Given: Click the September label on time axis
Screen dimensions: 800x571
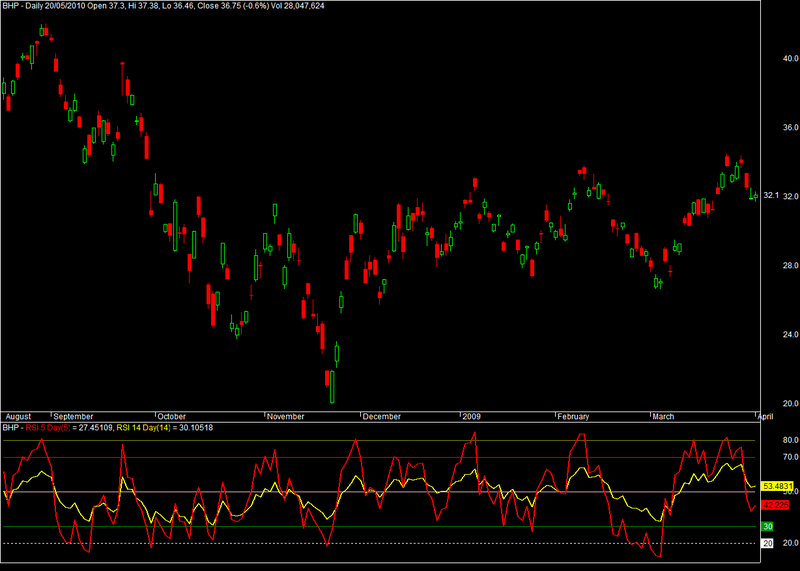Looking at the screenshot, I should click(x=73, y=416).
